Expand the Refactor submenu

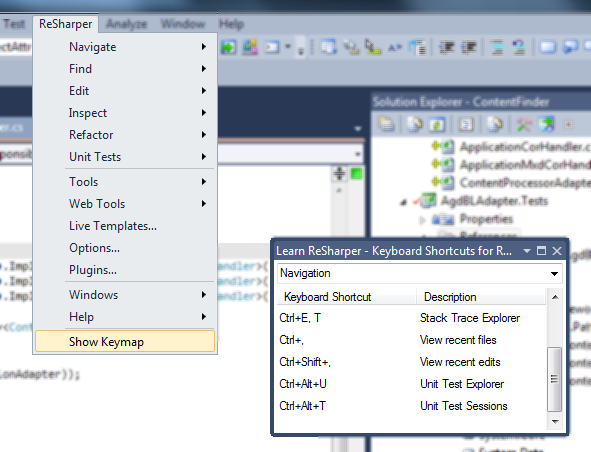click(x=125, y=135)
